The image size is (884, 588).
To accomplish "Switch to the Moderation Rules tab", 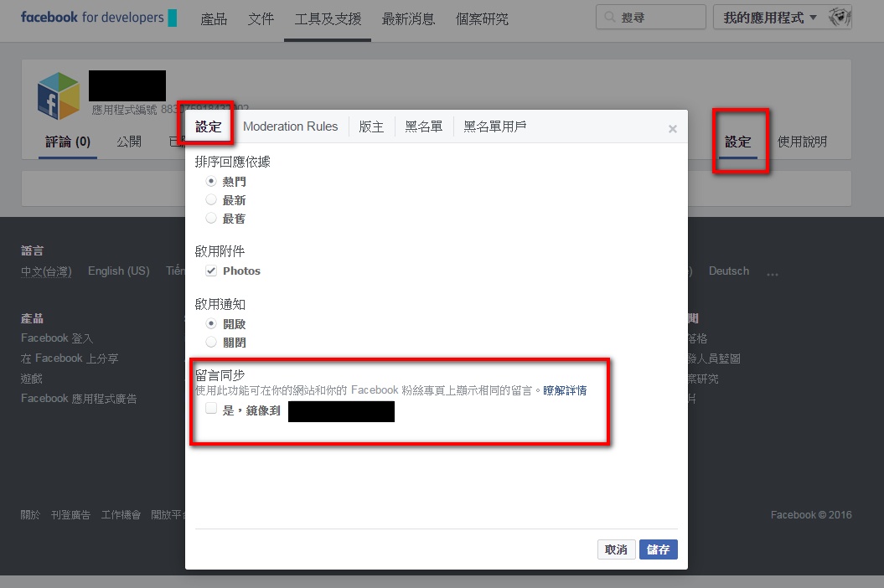I will point(291,126).
